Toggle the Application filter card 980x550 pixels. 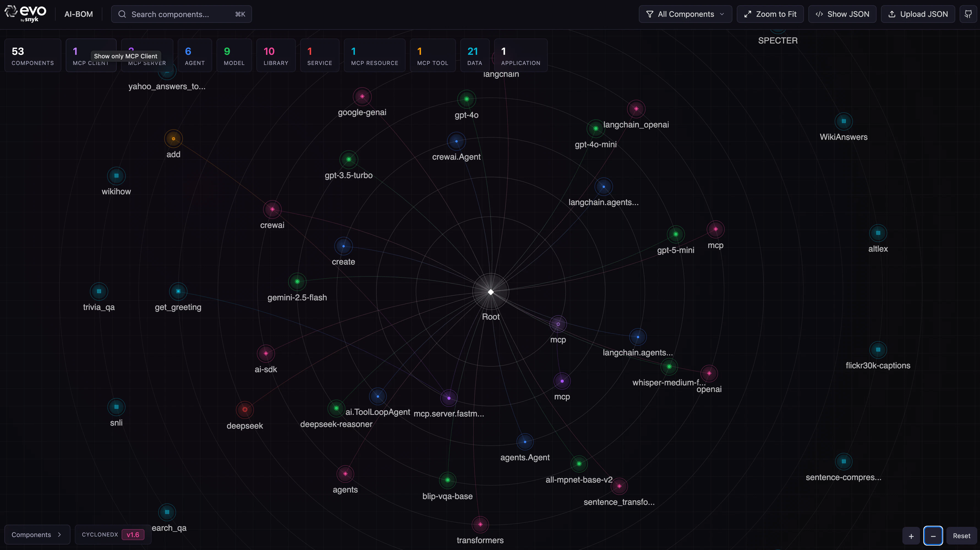pyautogui.click(x=521, y=56)
